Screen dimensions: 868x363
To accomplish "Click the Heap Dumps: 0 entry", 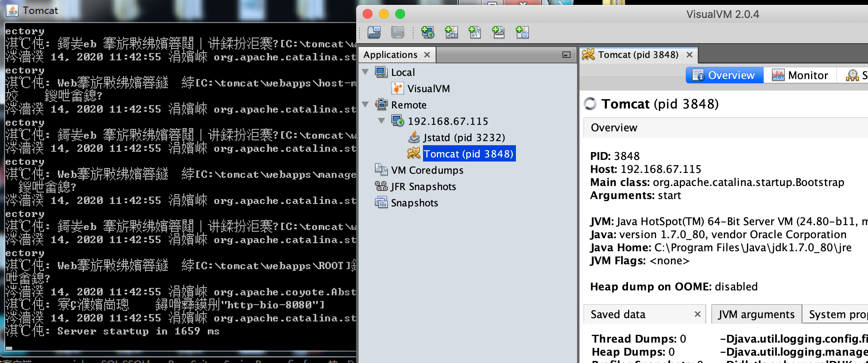I will (633, 352).
